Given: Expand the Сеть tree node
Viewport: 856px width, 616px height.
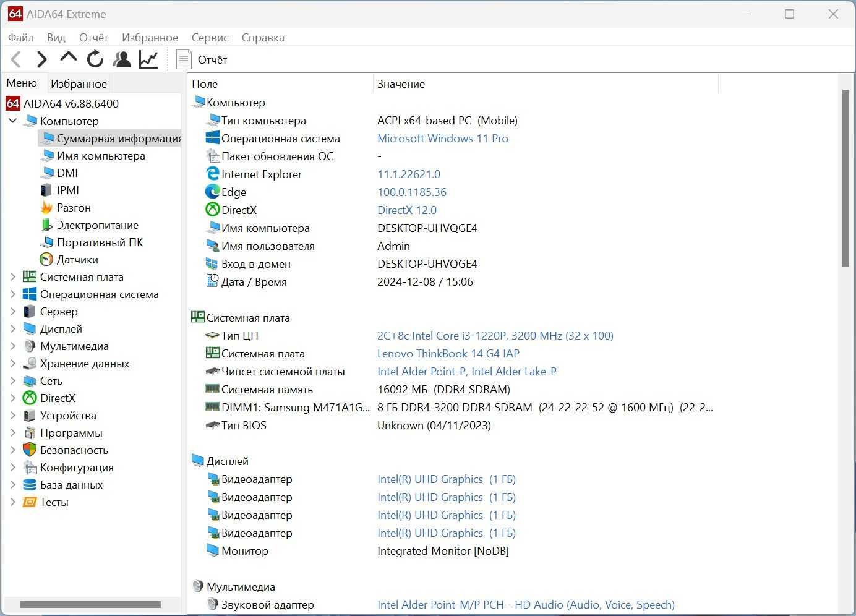Looking at the screenshot, I should pos(12,381).
